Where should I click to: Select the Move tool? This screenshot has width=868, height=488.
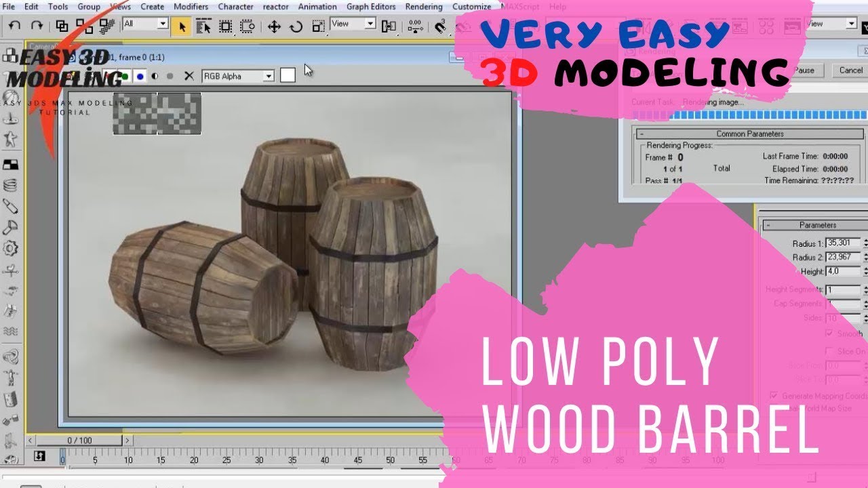(275, 26)
